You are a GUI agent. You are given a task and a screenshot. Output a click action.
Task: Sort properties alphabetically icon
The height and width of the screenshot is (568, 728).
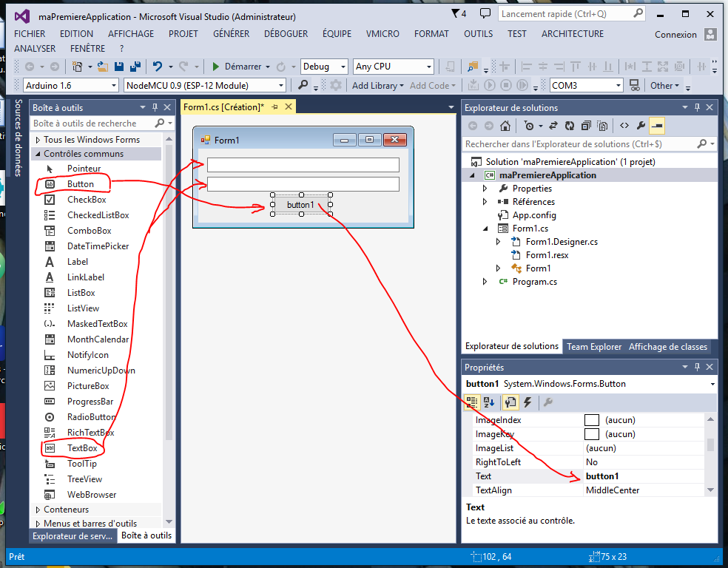click(489, 402)
